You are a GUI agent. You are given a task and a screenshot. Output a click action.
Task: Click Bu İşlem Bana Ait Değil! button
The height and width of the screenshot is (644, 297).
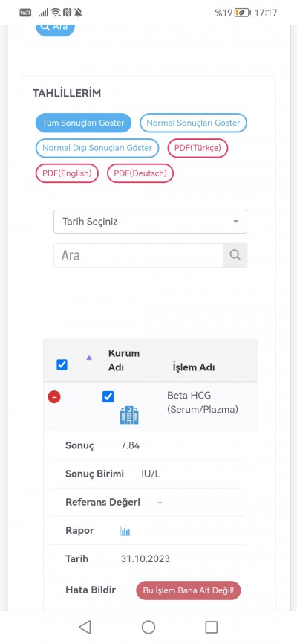pyautogui.click(x=189, y=590)
